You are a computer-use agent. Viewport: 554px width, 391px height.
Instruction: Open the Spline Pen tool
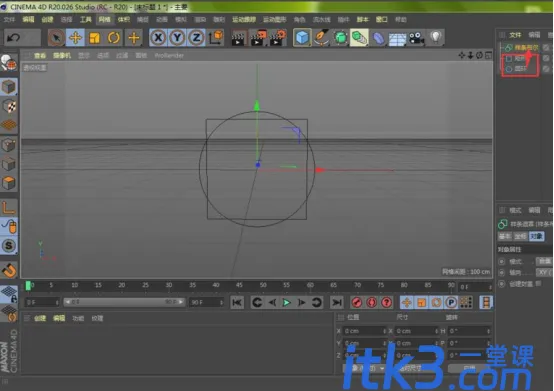(x=321, y=37)
